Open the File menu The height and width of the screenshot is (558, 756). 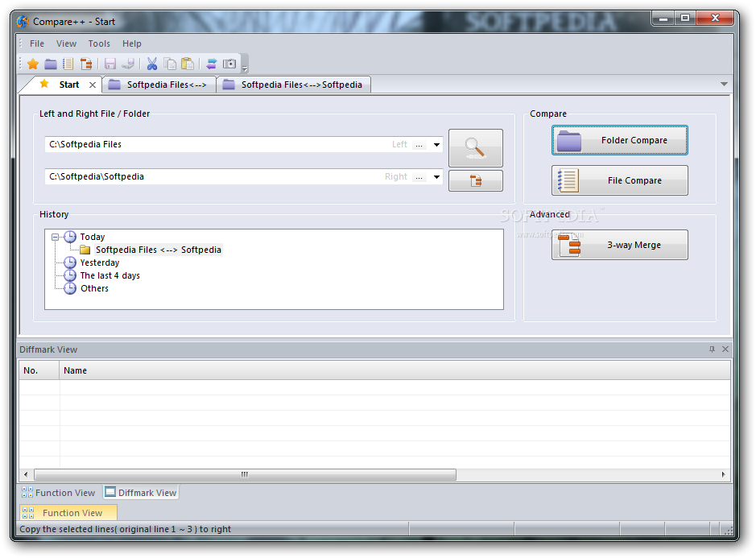pyautogui.click(x=37, y=43)
